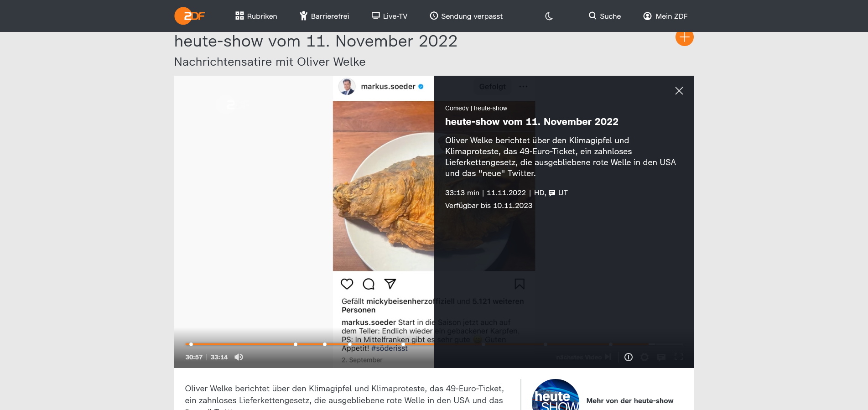Toggle dark mode with the moon icon

tap(549, 16)
